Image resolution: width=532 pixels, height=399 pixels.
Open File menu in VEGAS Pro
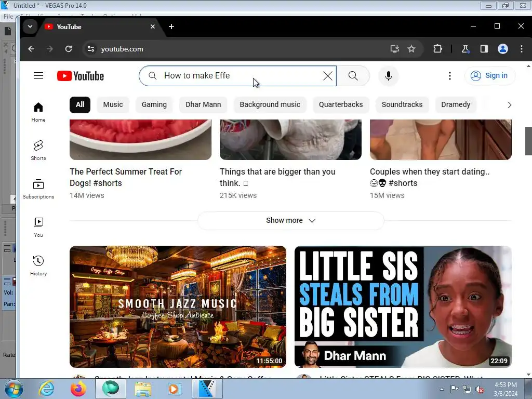[x=8, y=16]
